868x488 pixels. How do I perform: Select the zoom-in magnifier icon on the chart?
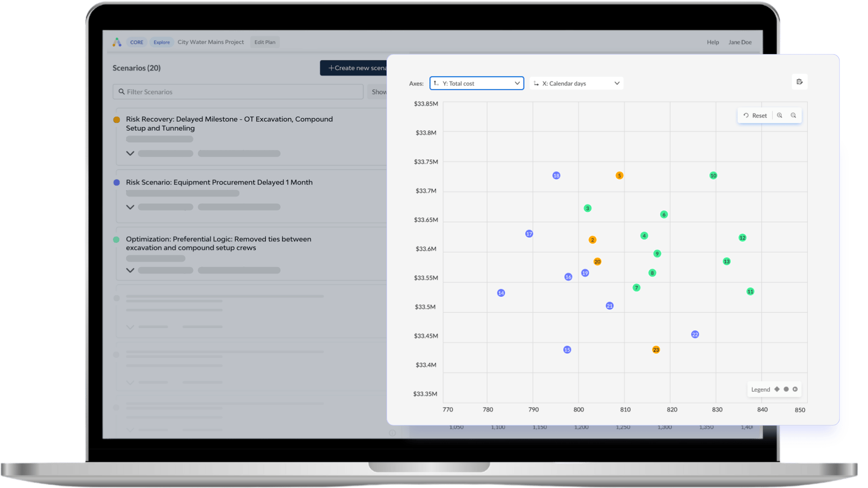pyautogui.click(x=779, y=115)
